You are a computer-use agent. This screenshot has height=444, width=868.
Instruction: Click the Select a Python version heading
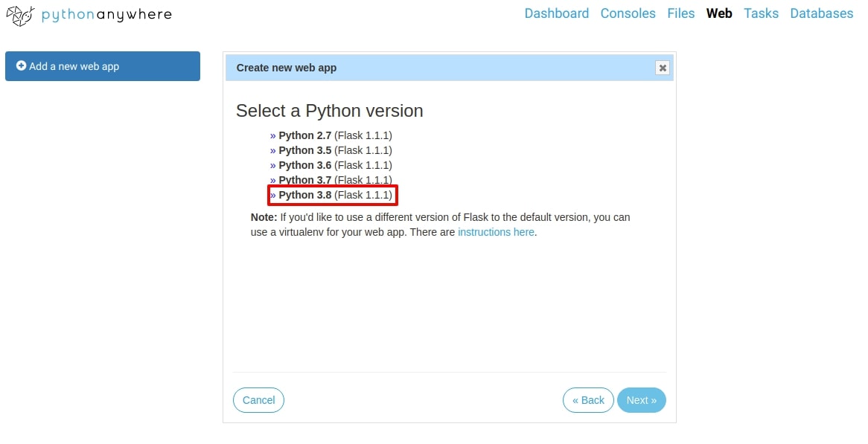point(329,111)
